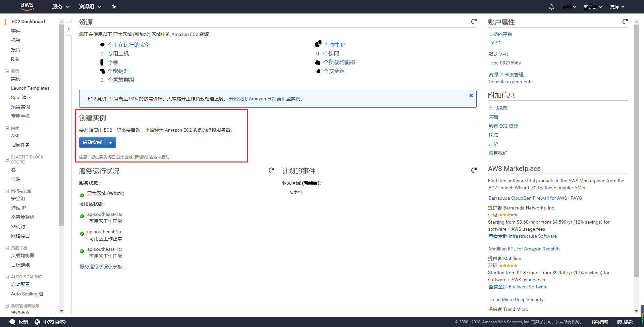Open the 资源组 resource groups menu

(x=90, y=7)
